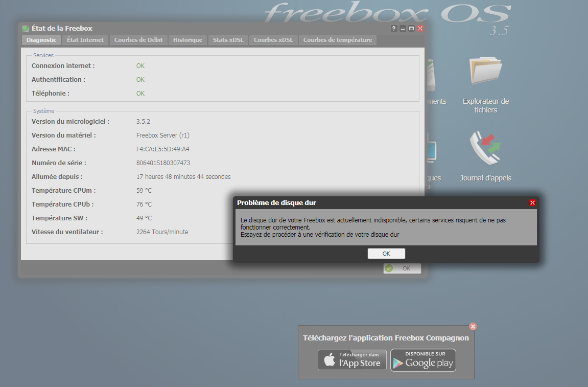Close the Problème de disque dur dialog

point(532,202)
